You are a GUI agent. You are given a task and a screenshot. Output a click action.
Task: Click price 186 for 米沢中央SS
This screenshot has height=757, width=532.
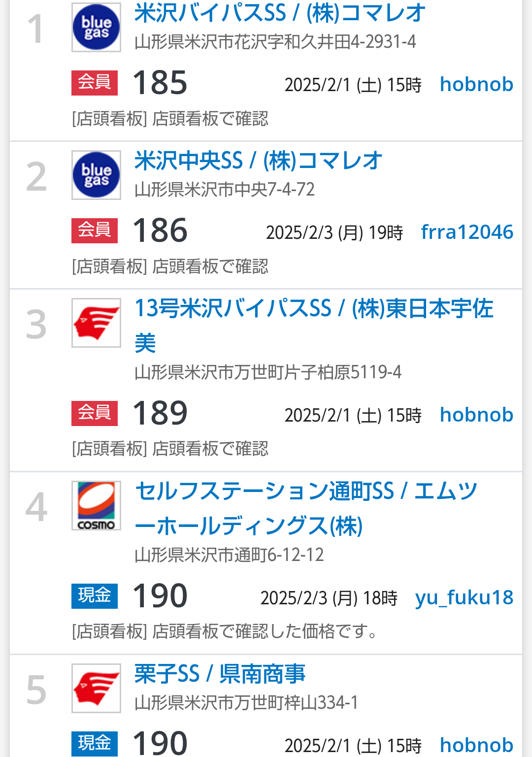(x=160, y=230)
